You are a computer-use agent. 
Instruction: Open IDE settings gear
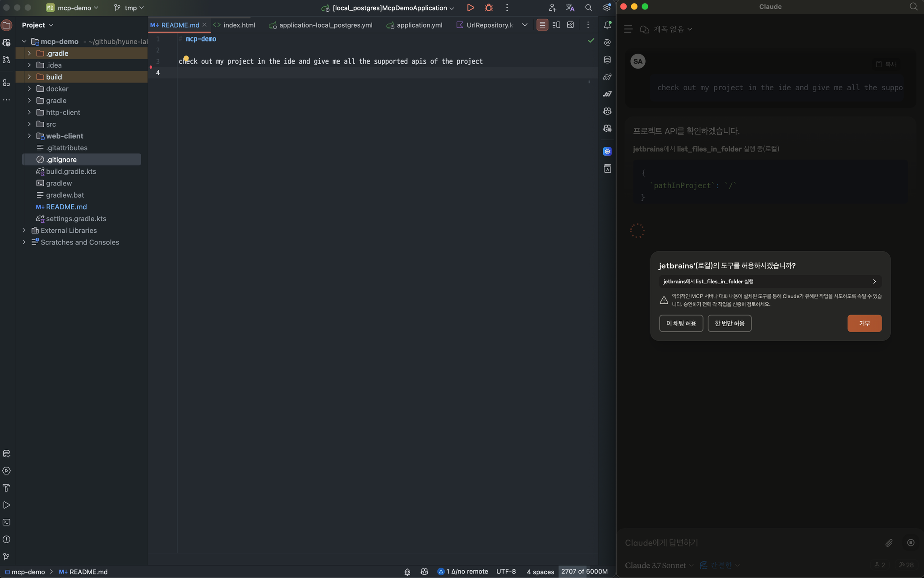click(607, 8)
